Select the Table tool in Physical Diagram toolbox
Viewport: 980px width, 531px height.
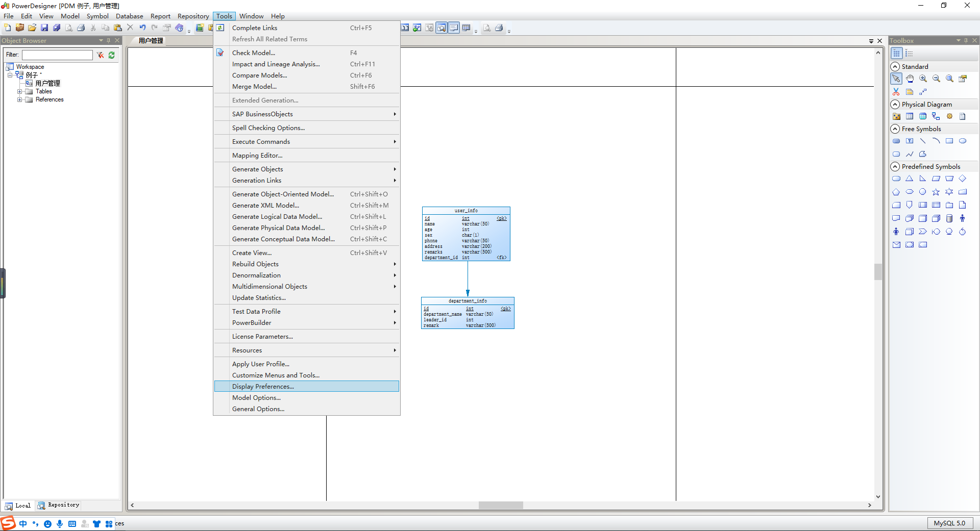pyautogui.click(x=910, y=116)
